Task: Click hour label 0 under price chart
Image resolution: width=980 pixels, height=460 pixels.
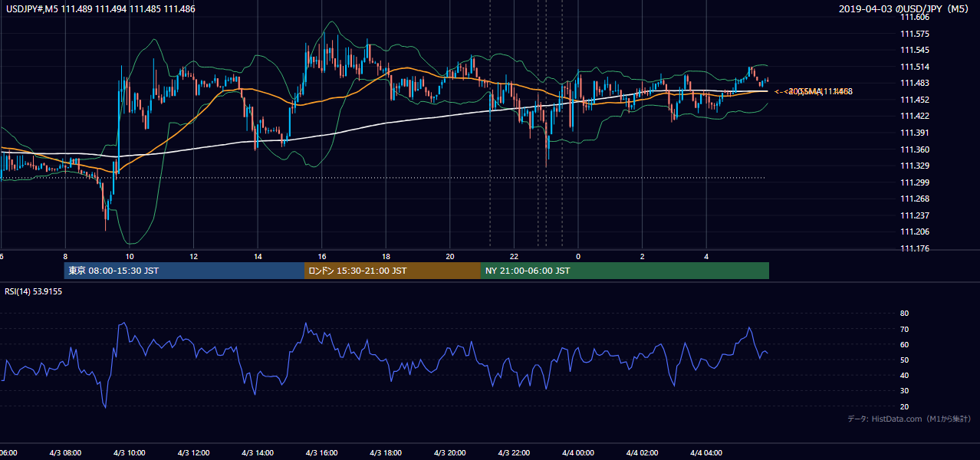Action: (x=578, y=256)
